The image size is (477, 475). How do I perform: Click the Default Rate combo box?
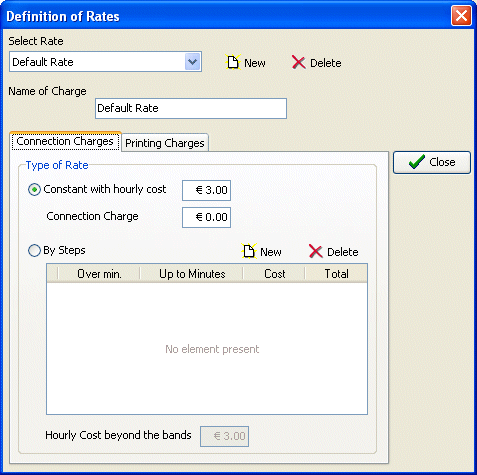105,62
